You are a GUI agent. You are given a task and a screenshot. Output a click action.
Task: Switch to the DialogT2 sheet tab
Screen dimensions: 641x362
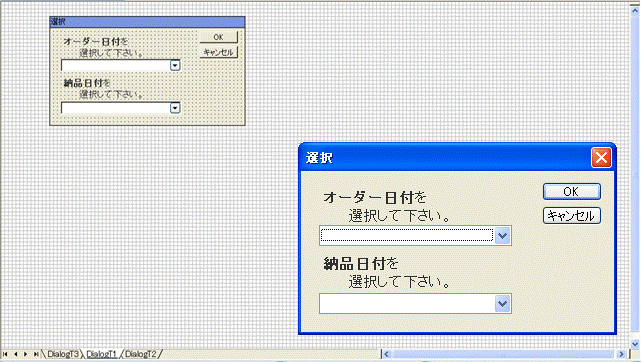(x=141, y=354)
